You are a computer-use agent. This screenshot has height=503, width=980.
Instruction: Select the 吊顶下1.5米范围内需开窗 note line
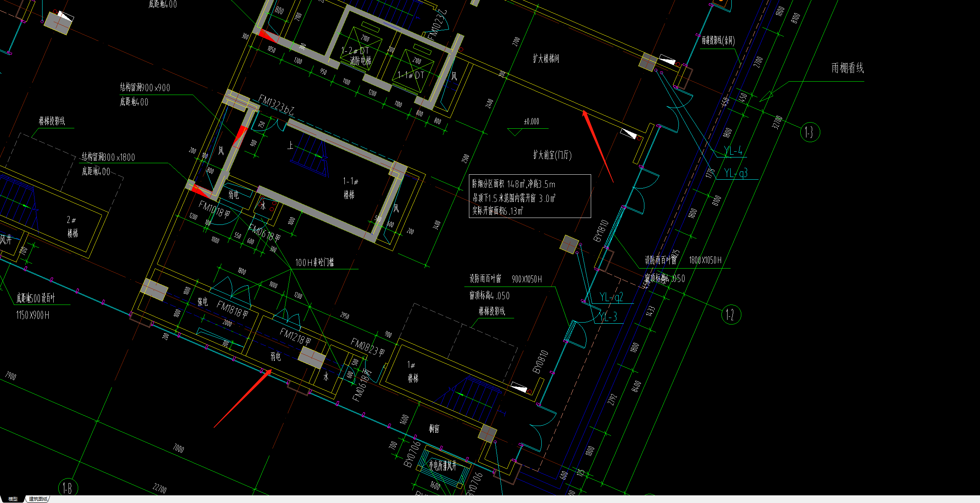pos(514,198)
